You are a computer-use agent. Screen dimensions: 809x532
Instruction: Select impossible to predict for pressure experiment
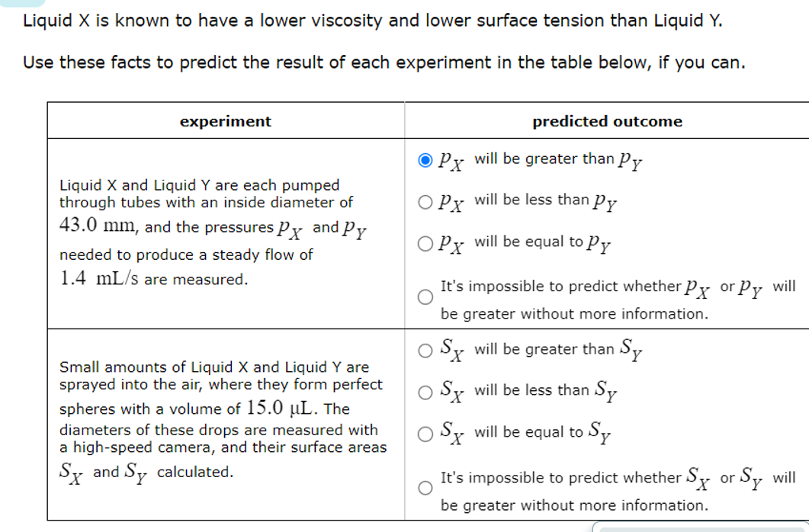click(425, 296)
